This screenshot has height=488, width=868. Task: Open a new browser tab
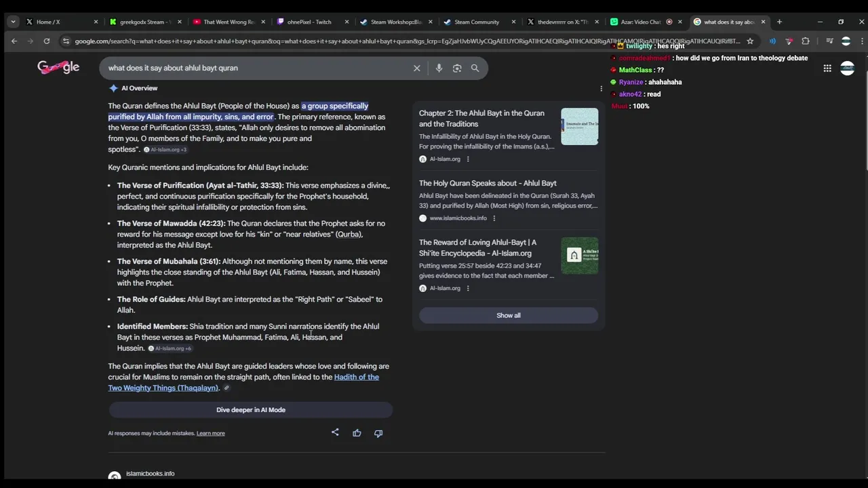click(779, 22)
